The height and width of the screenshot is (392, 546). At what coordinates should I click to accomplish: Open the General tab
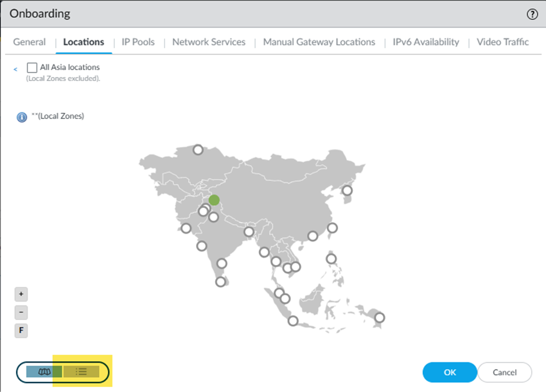pyautogui.click(x=30, y=42)
